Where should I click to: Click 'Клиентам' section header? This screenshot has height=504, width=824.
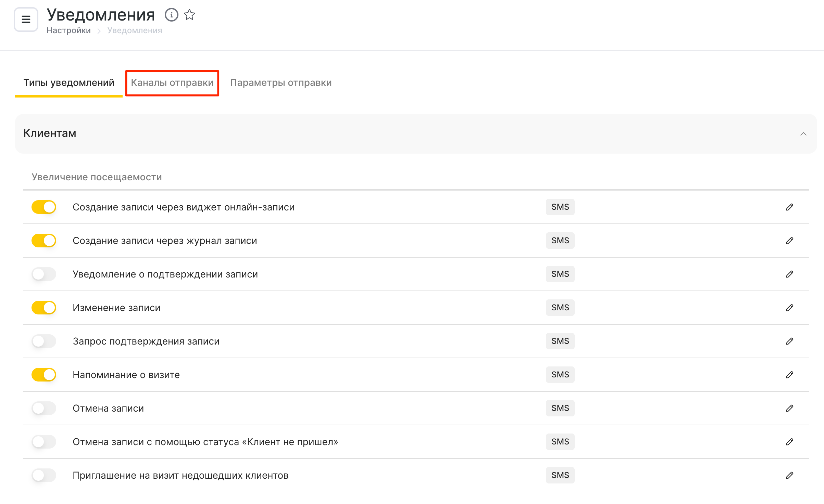[50, 133]
